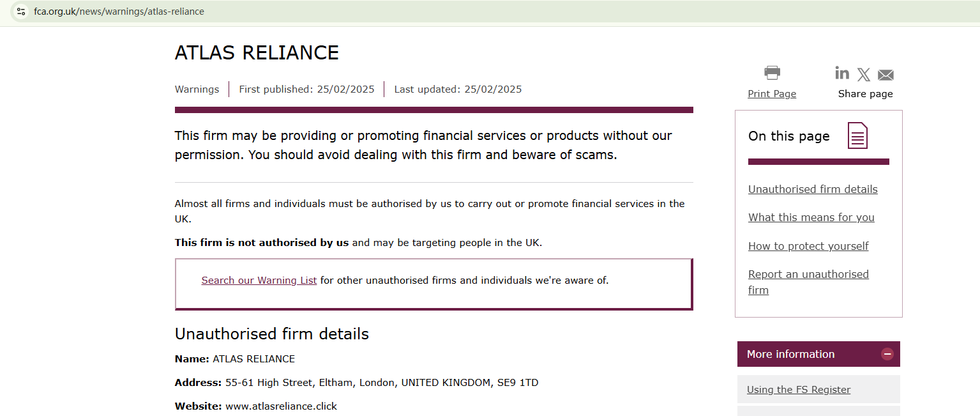Click the www.atlasreliance.click website text
This screenshot has width=980, height=416.
pos(281,406)
